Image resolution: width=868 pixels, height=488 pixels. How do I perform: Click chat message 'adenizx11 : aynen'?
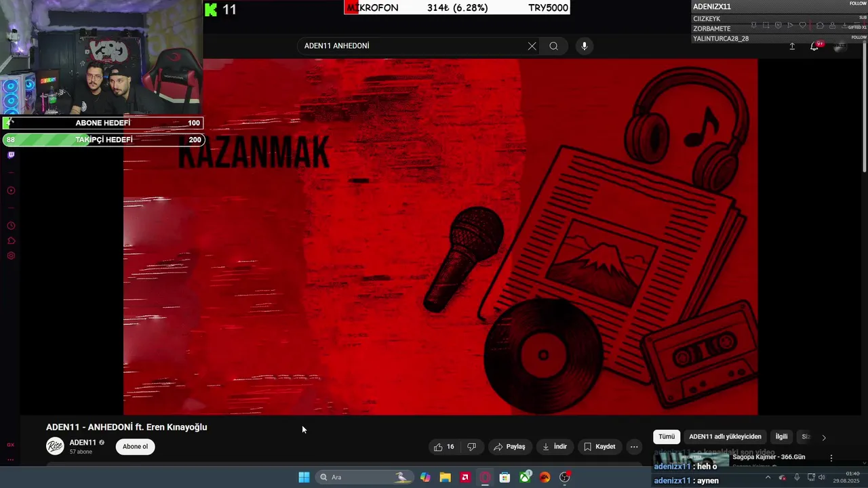point(686,481)
